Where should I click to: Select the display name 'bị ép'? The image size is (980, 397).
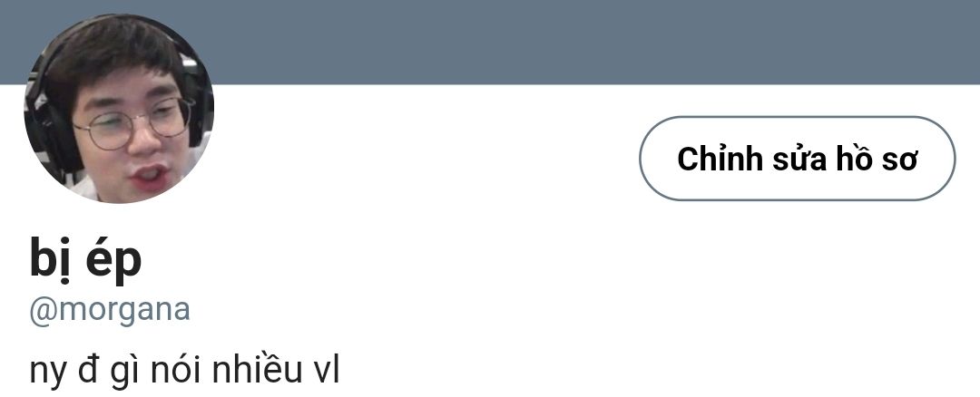click(x=85, y=259)
